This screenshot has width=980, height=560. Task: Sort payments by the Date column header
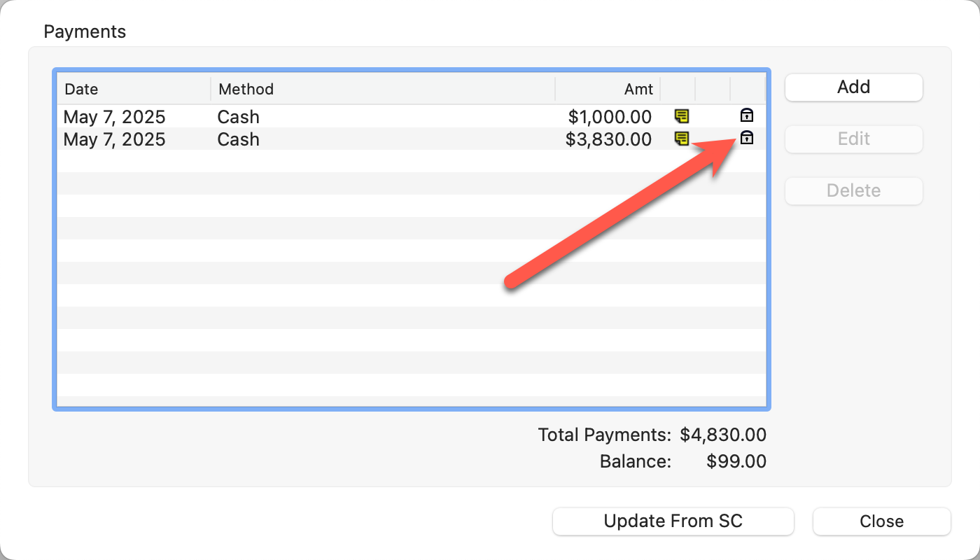(x=82, y=90)
